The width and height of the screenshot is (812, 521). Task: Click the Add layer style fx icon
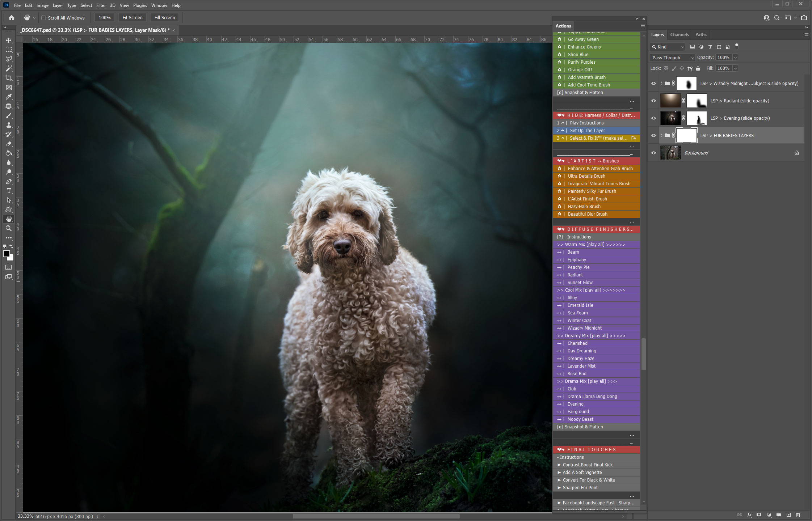(x=749, y=515)
